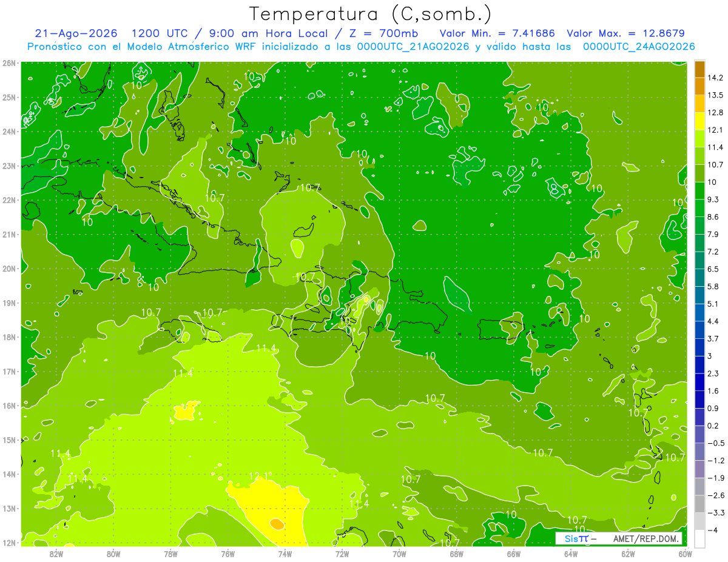Select the date text '21-Ago-2026'
This screenshot has width=728, height=562.
[x=76, y=33]
